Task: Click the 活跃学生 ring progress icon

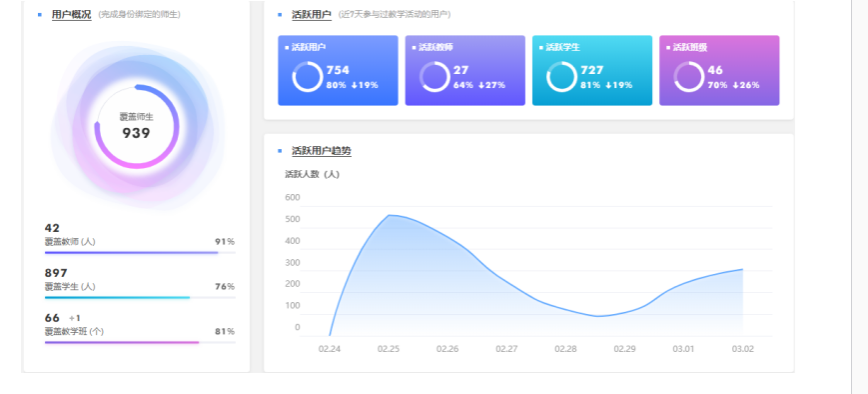Action: (x=561, y=76)
